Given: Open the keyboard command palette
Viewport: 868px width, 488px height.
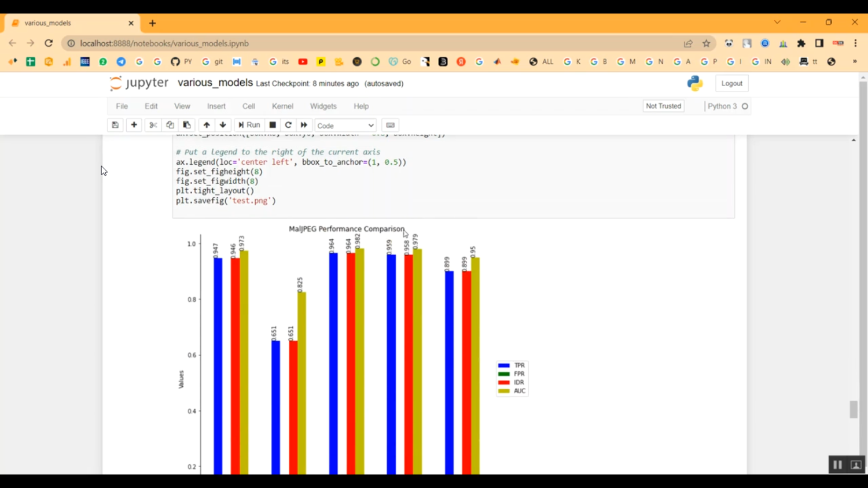Looking at the screenshot, I should (390, 125).
